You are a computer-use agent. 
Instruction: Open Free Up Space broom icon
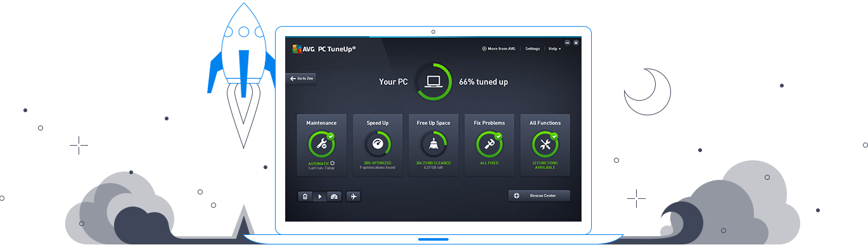[x=433, y=144]
